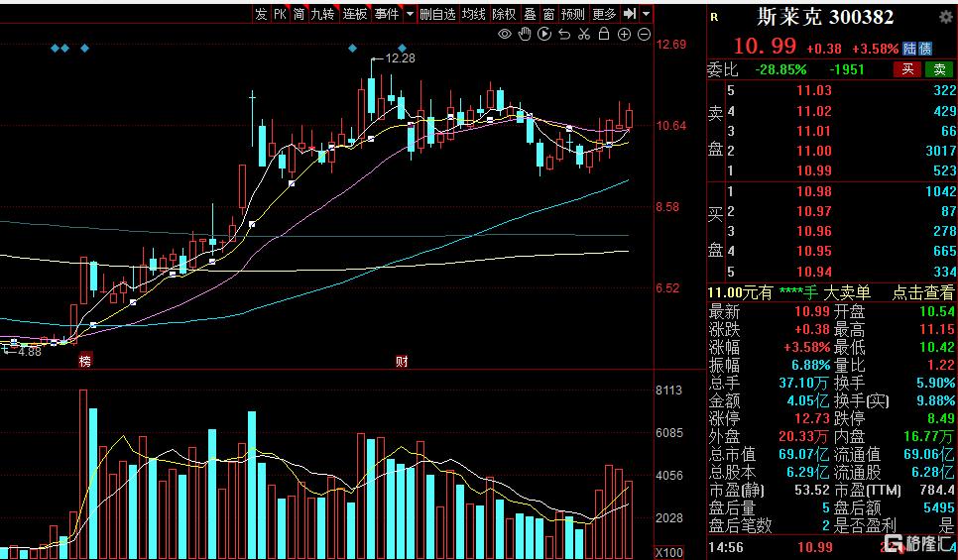Toggle the chart lock icon
Viewport: 958px width, 560px height.
point(604,34)
